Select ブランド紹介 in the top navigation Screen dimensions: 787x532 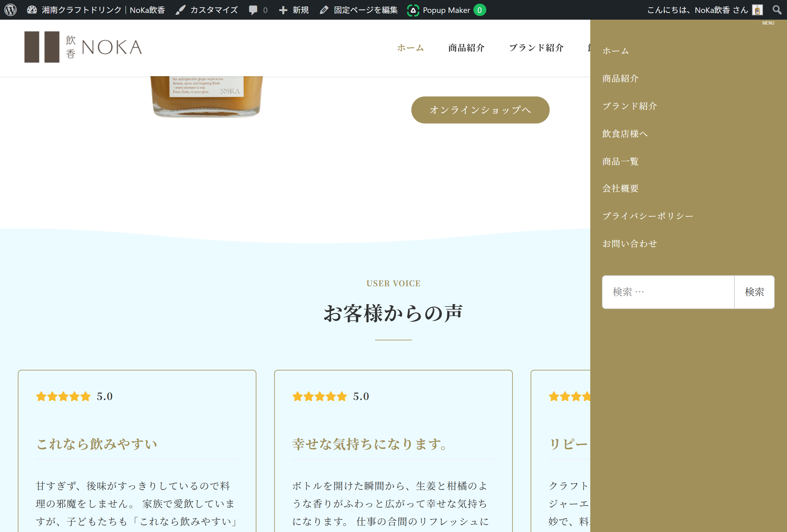536,48
